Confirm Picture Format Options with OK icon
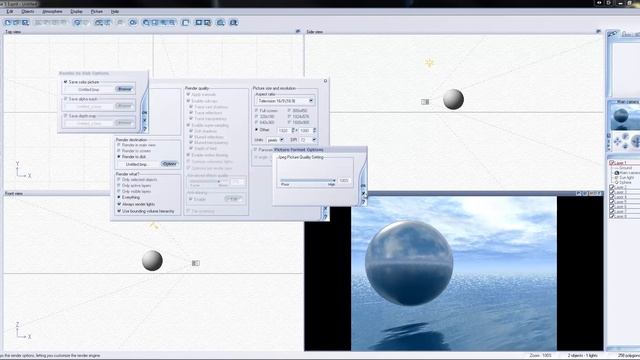This screenshot has height=360, width=640. tap(363, 186)
